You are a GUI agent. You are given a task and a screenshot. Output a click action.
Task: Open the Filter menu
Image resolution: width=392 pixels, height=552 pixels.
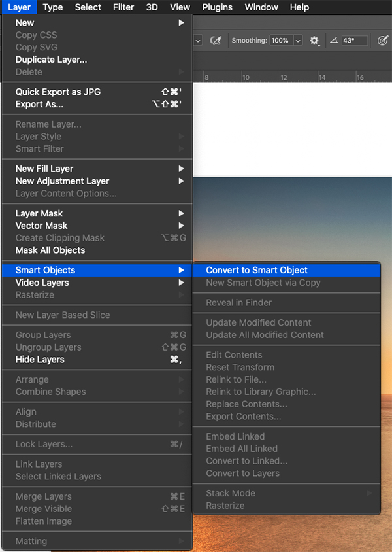point(123,7)
